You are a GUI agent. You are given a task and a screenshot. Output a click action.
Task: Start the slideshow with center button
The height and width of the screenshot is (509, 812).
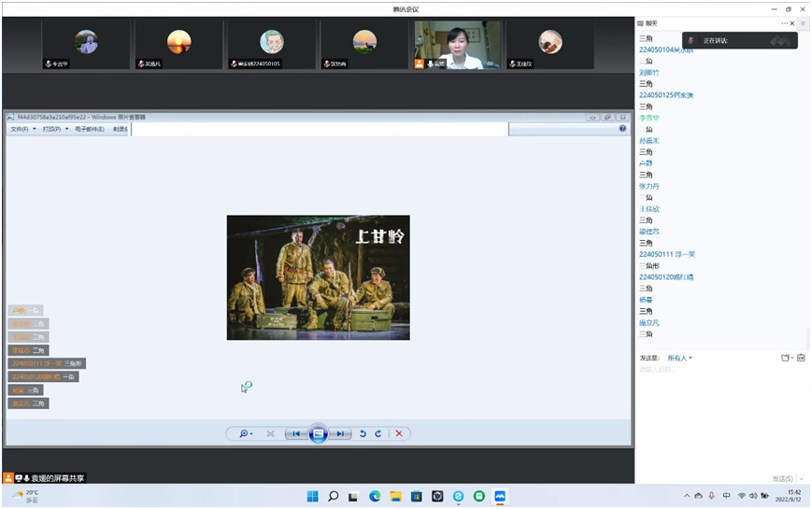(318, 434)
